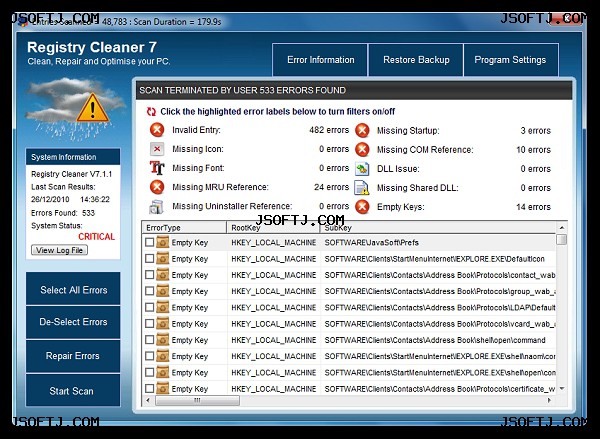Toggle the Missing Startup filter icon
The image size is (600, 439).
pos(362,131)
